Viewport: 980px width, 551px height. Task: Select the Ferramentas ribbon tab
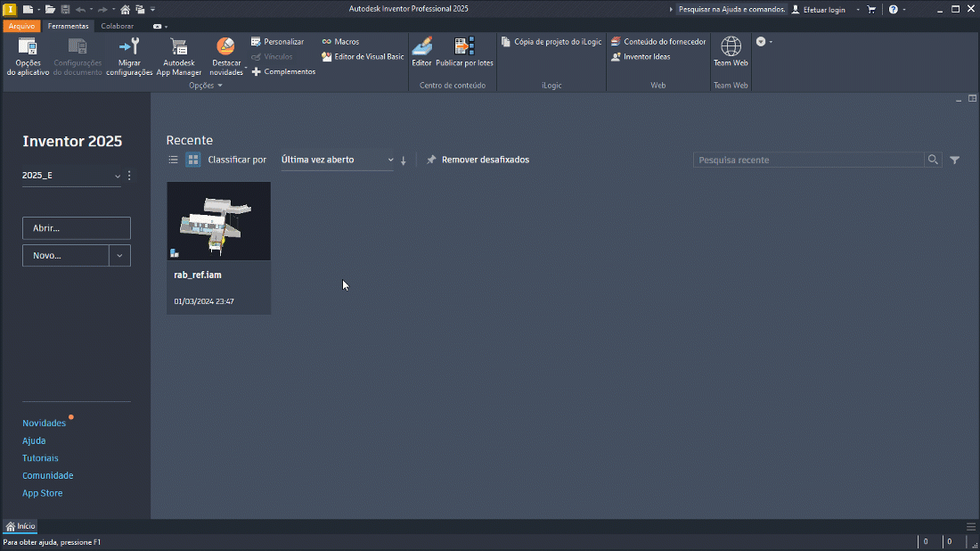pyautogui.click(x=68, y=26)
